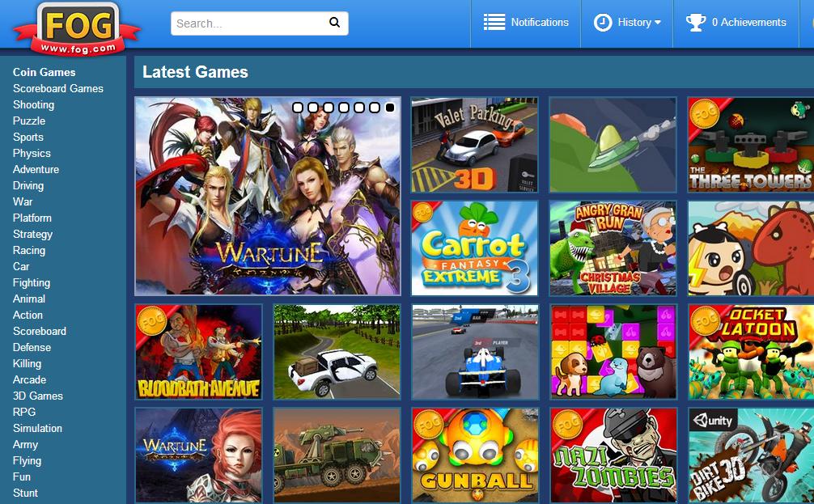This screenshot has width=814, height=504.
Task: Select the fifth slideshow dot
Action: (x=359, y=108)
